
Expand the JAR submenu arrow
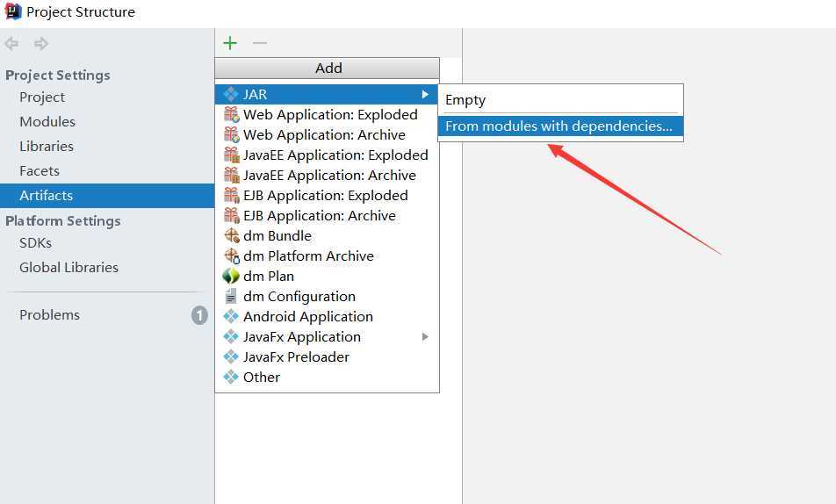tap(425, 95)
